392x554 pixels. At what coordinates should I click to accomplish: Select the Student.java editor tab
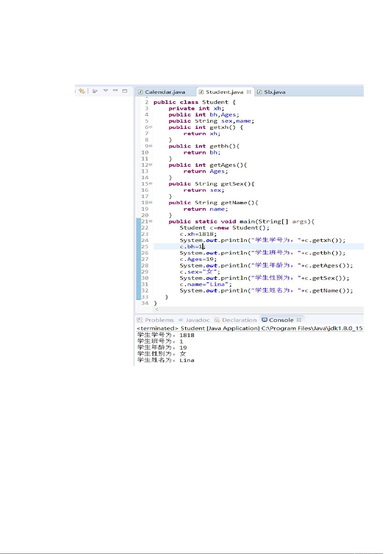[x=224, y=92]
